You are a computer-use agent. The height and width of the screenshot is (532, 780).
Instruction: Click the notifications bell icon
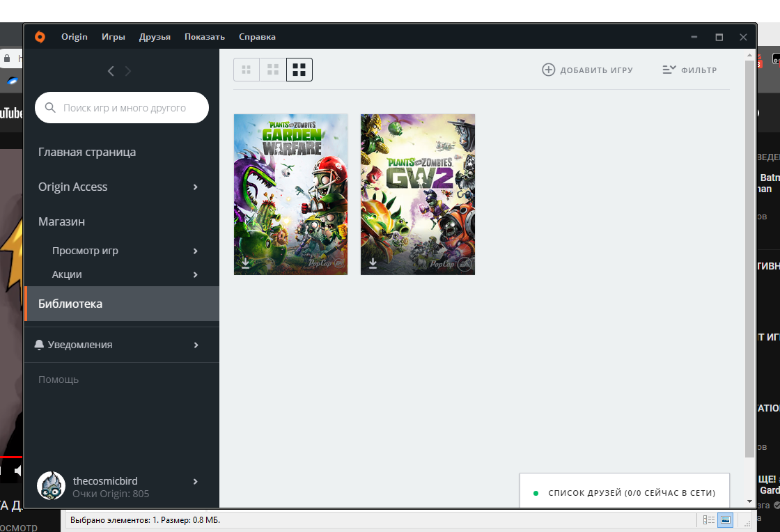[x=39, y=345]
